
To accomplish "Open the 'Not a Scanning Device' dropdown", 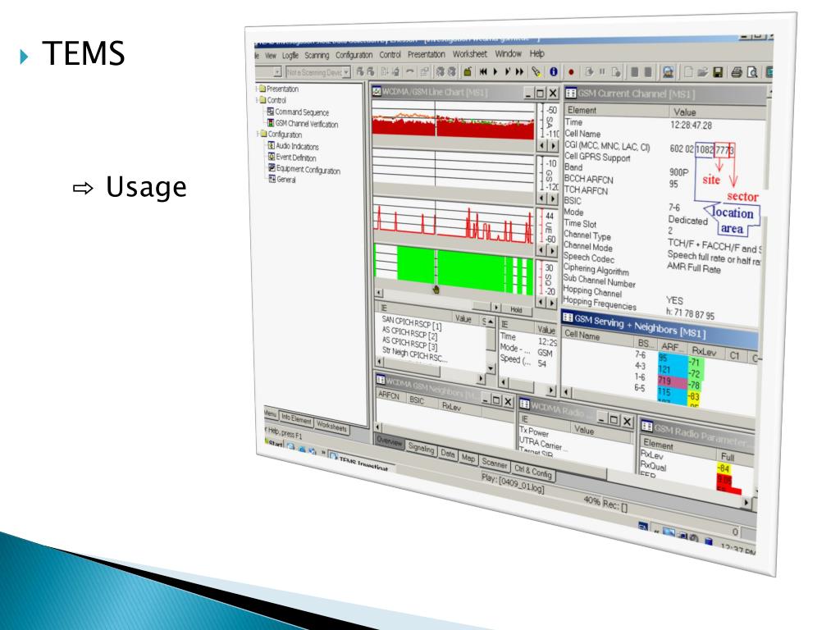I will (347, 72).
